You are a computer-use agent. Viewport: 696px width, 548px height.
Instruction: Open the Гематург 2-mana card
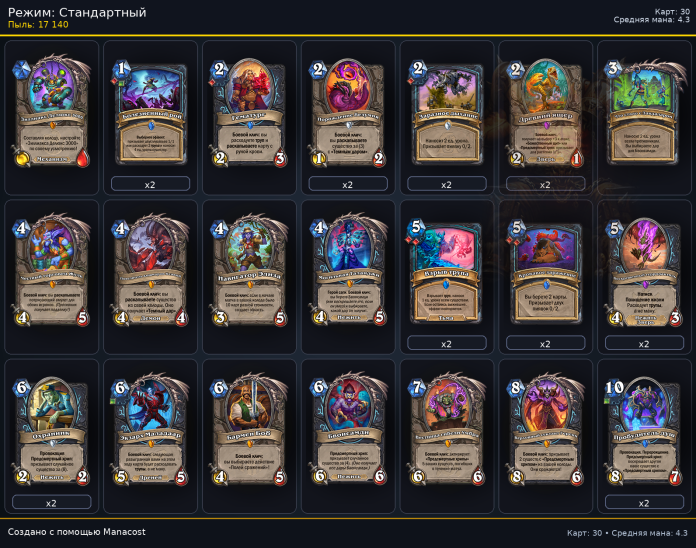point(249,113)
